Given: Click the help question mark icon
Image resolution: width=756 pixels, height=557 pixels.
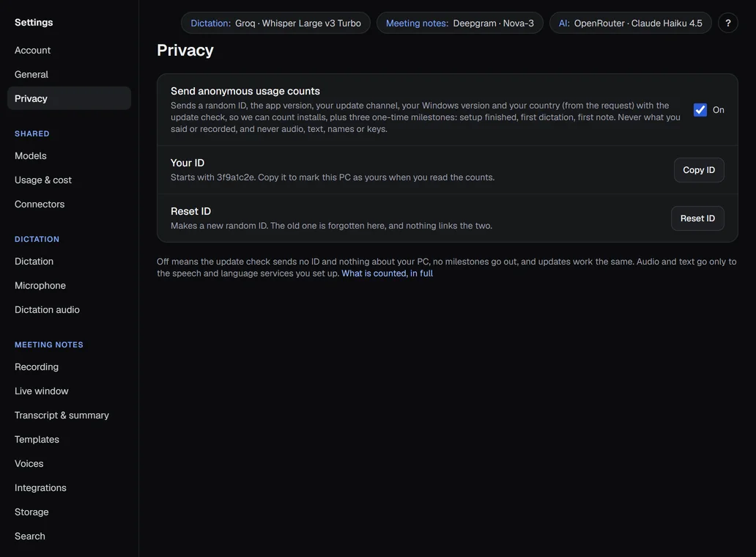Looking at the screenshot, I should [x=727, y=23].
